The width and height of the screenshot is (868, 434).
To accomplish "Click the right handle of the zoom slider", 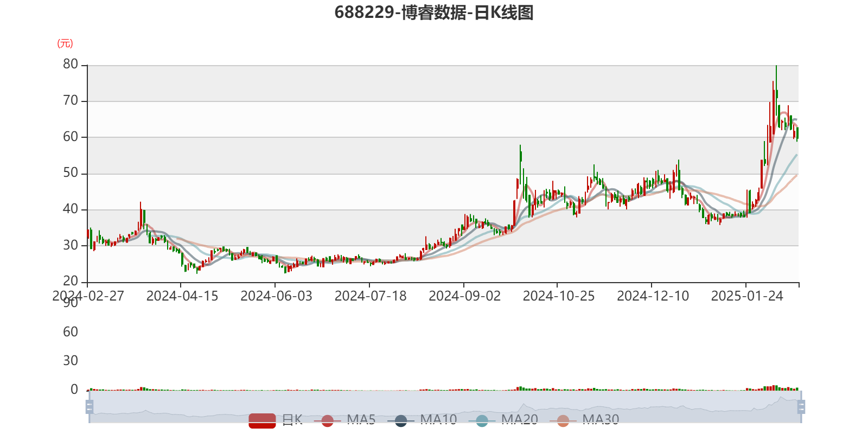I will click(801, 407).
